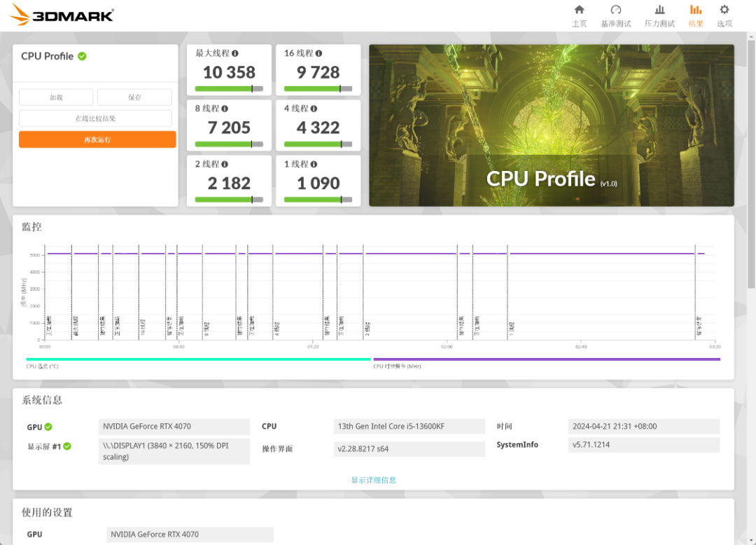Click the DISPLAY1 3840 × 2160 field

coord(174,451)
